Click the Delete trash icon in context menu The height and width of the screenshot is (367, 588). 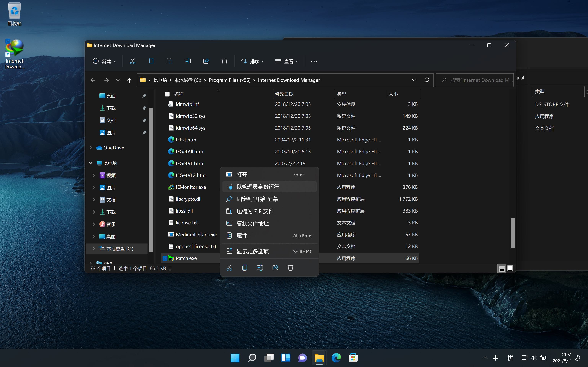pos(290,267)
